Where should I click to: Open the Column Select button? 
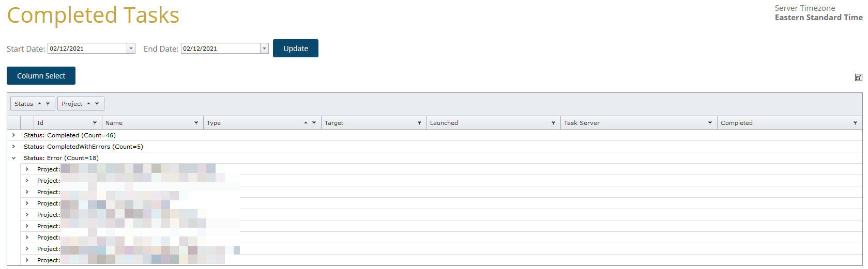click(x=41, y=76)
